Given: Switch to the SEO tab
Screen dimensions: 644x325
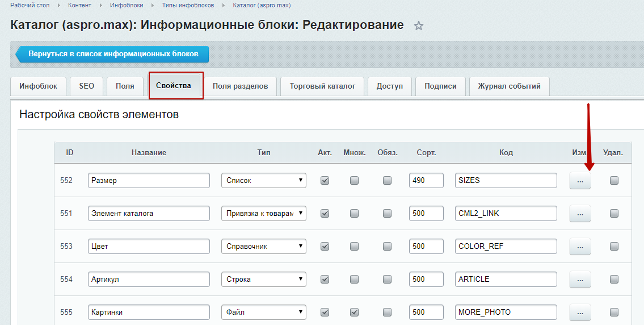Looking at the screenshot, I should coord(87,86).
